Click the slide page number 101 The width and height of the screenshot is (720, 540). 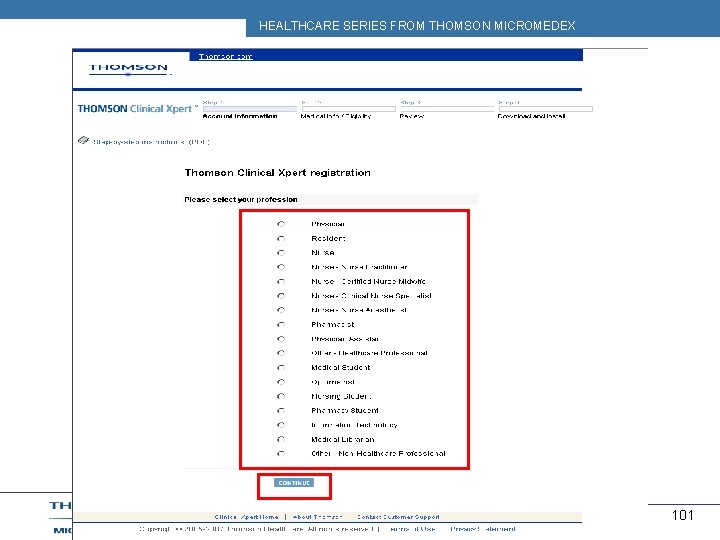pyautogui.click(x=682, y=515)
